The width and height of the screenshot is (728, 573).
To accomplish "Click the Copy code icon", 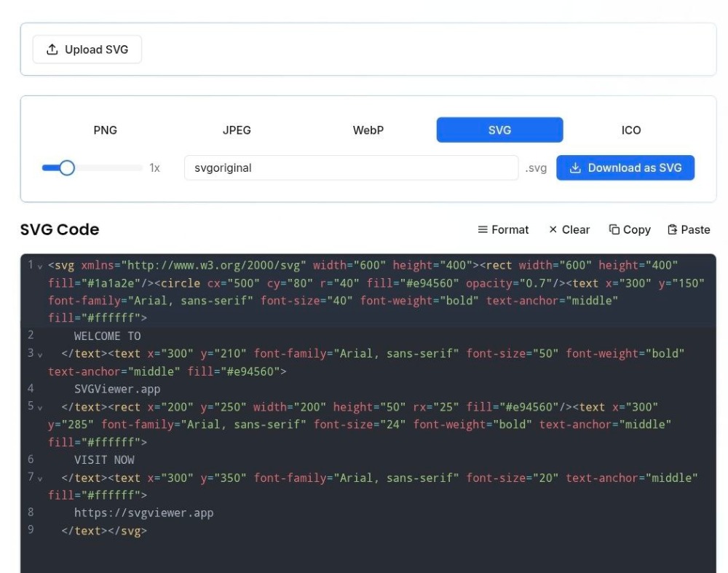I will (x=614, y=230).
